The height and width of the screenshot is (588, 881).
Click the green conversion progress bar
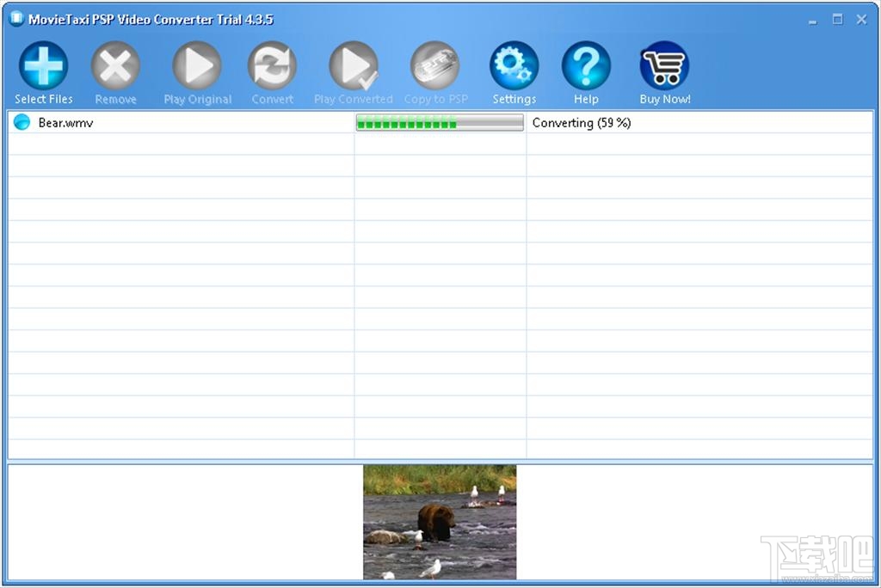click(x=439, y=122)
